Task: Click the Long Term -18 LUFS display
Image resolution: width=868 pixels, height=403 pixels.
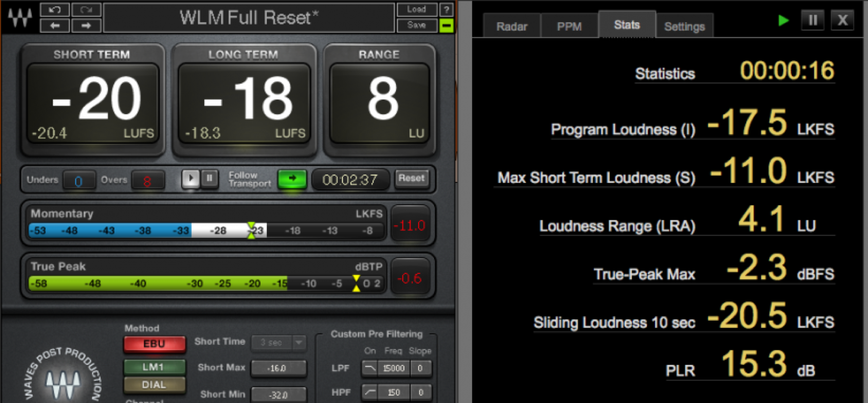Action: coord(244,104)
